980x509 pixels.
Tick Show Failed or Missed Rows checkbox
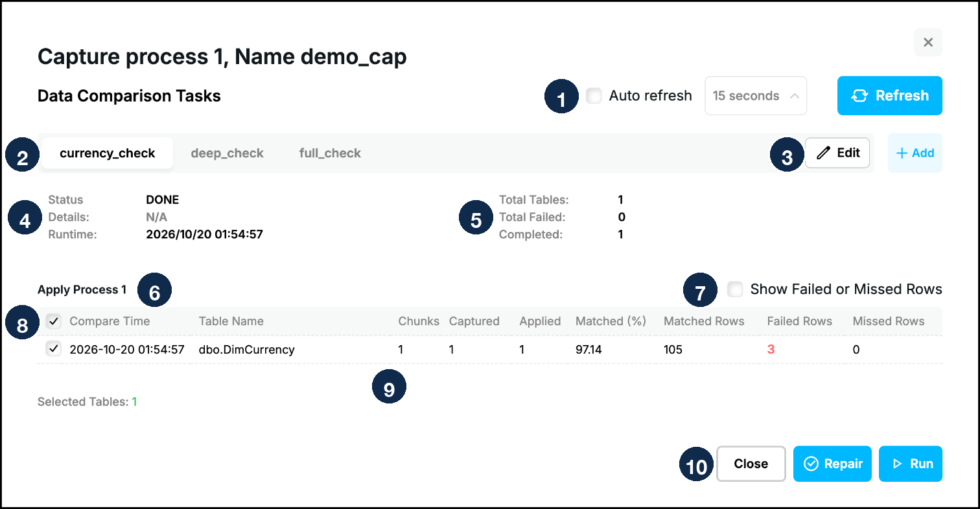[735, 289]
